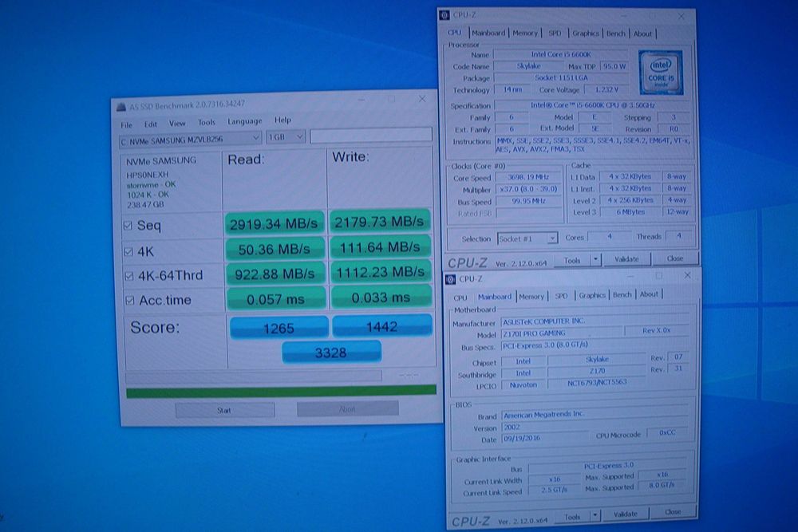Click Close button in top CPU-Z
Screen dimensions: 798x532
pyautogui.click(x=675, y=258)
